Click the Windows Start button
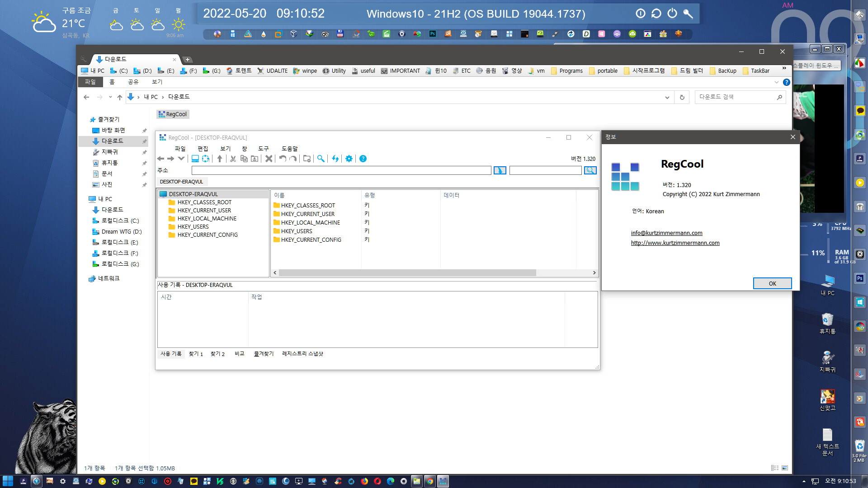The height and width of the screenshot is (488, 868). (x=8, y=481)
